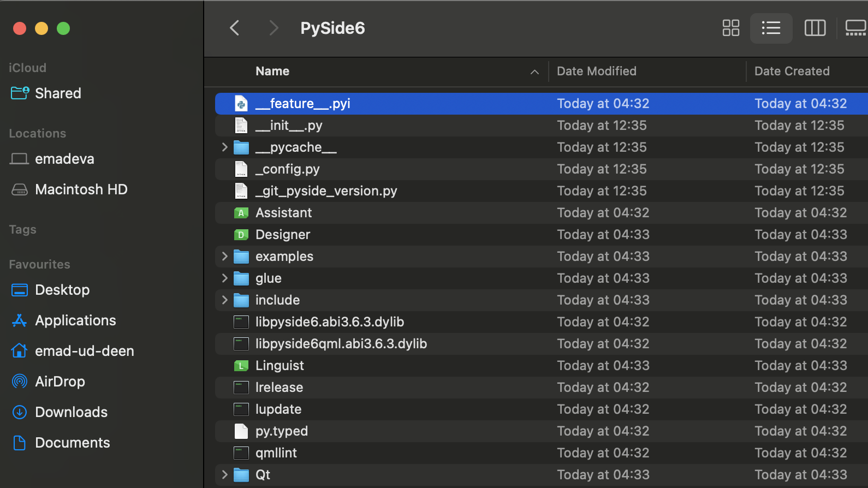Click the libpyside6.abi3.6.3.dylib file icon

click(241, 322)
